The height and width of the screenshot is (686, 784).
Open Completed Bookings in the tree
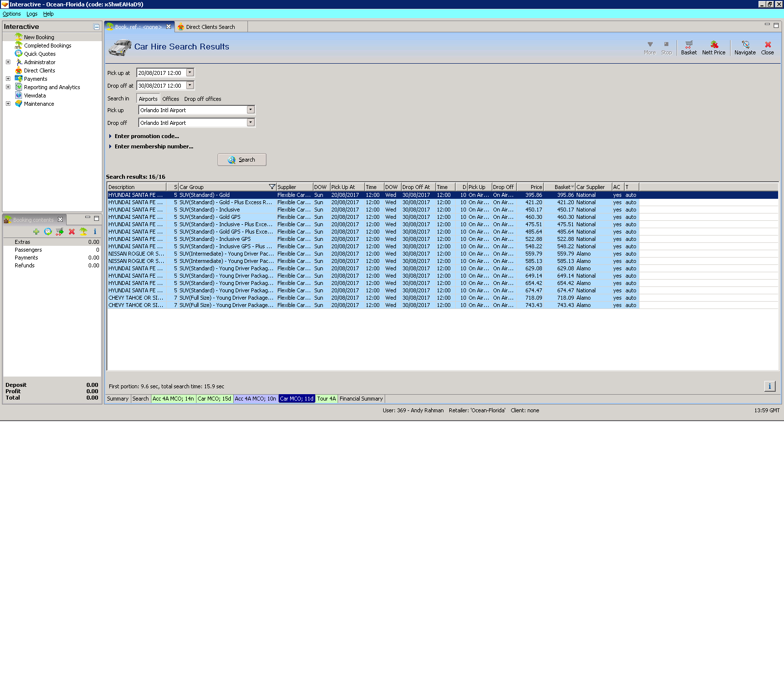[48, 46]
